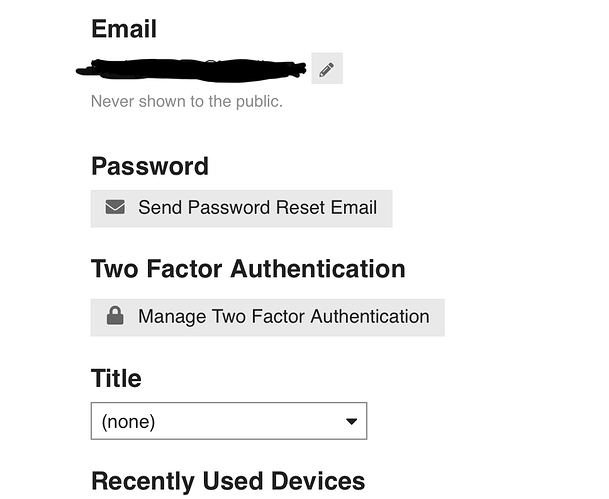Click the word 'Send' on the password button
This screenshot has width=609, height=499.
[x=160, y=207]
